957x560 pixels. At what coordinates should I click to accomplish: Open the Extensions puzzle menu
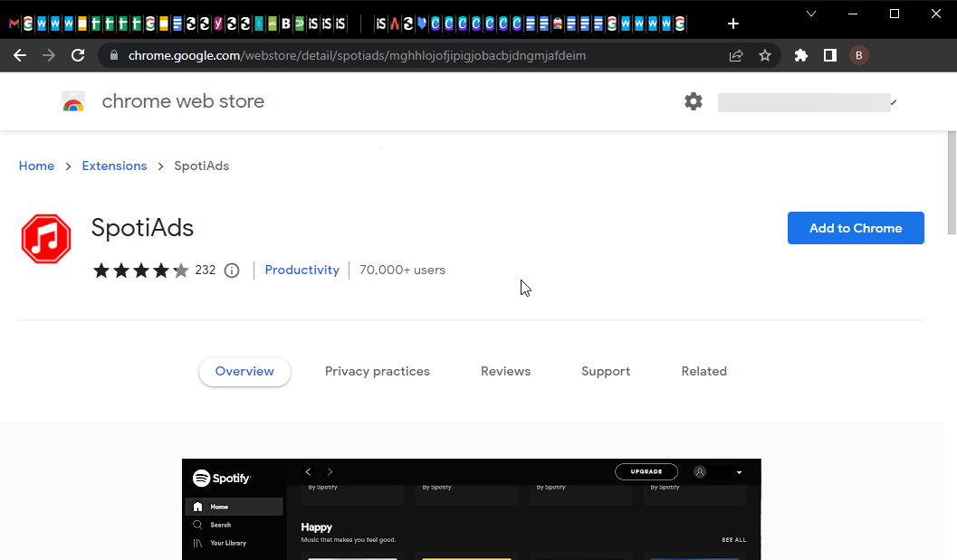[x=800, y=55]
